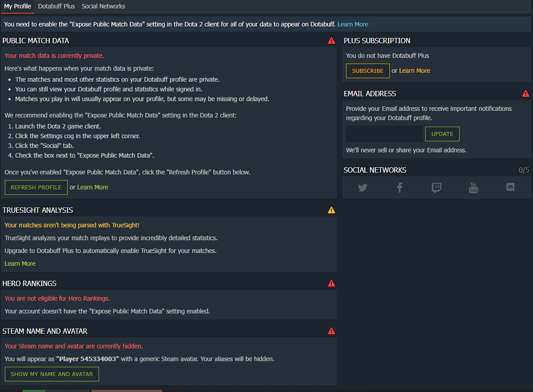This screenshot has width=533, height=392.
Task: Click the YouTube icon under Social Networks
Action: pyautogui.click(x=473, y=187)
